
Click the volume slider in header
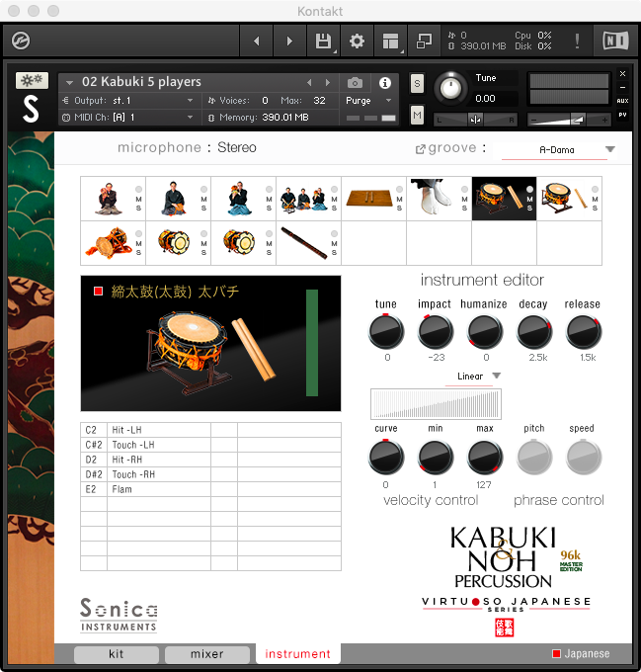[569, 120]
